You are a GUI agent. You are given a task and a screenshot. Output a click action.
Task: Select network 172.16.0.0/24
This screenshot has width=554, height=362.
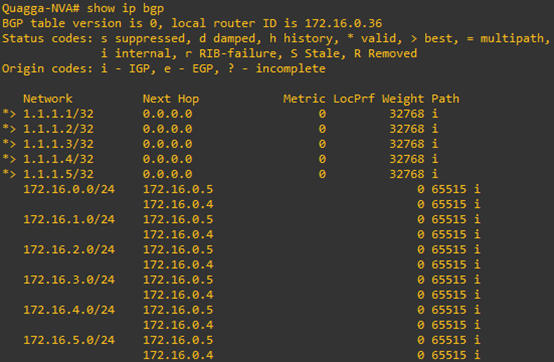tap(69, 189)
